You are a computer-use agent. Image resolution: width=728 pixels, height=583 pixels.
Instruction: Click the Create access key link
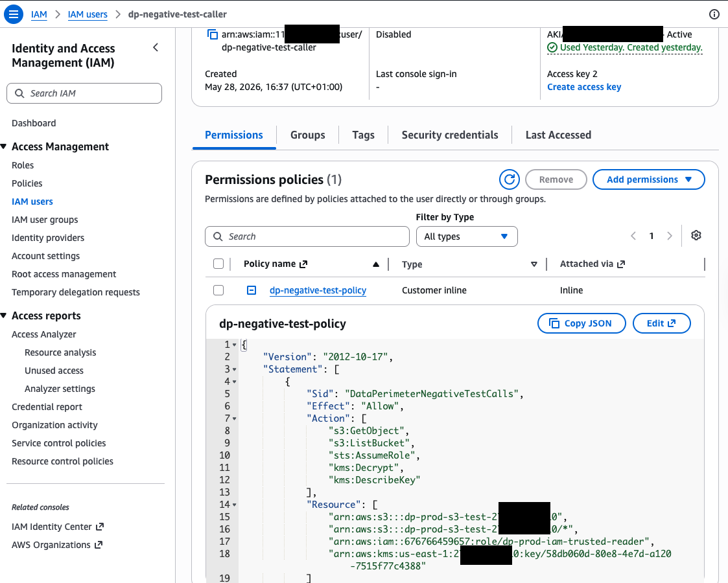[583, 87]
